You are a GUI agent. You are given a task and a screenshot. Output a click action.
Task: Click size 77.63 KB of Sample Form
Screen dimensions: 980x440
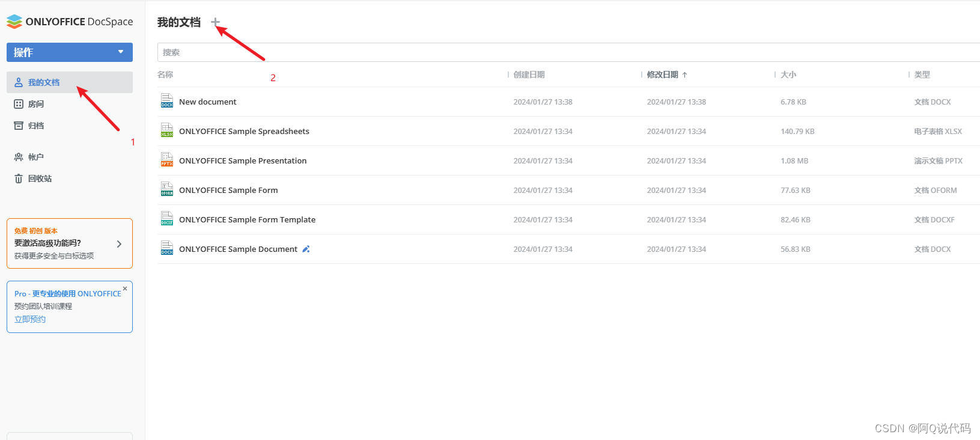pos(796,190)
